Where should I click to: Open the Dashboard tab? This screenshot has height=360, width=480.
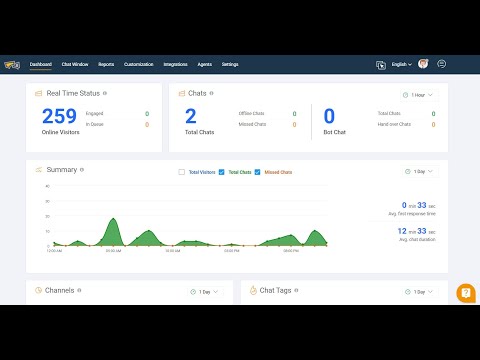click(x=41, y=64)
